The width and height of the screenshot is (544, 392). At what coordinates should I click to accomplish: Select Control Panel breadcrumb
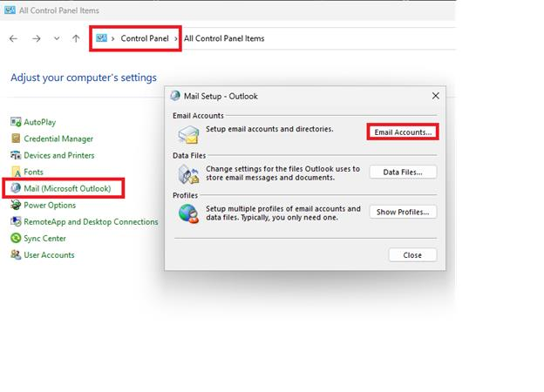click(x=145, y=38)
